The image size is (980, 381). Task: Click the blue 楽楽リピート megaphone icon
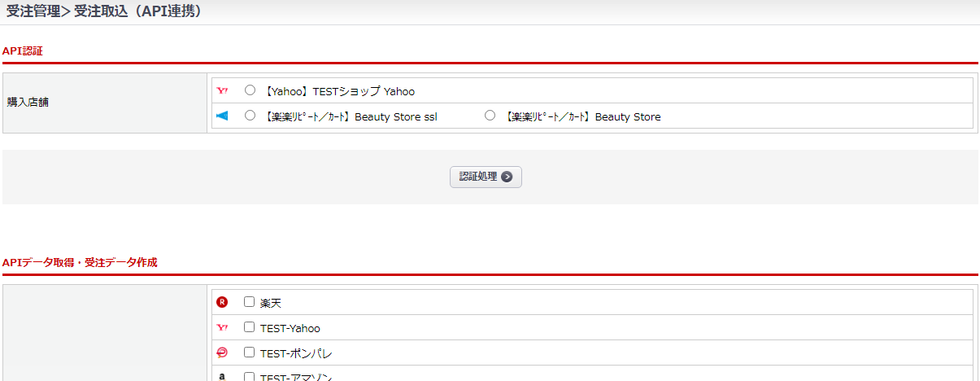point(222,116)
